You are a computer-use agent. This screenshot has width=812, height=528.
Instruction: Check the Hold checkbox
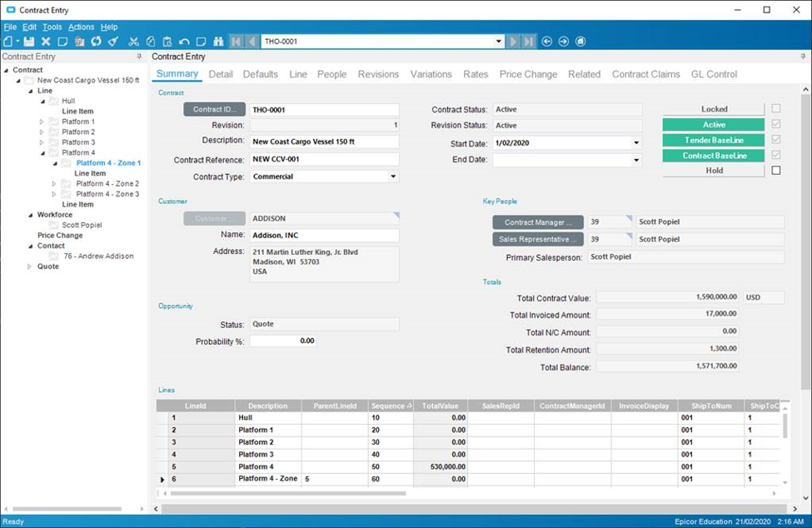pyautogui.click(x=775, y=170)
